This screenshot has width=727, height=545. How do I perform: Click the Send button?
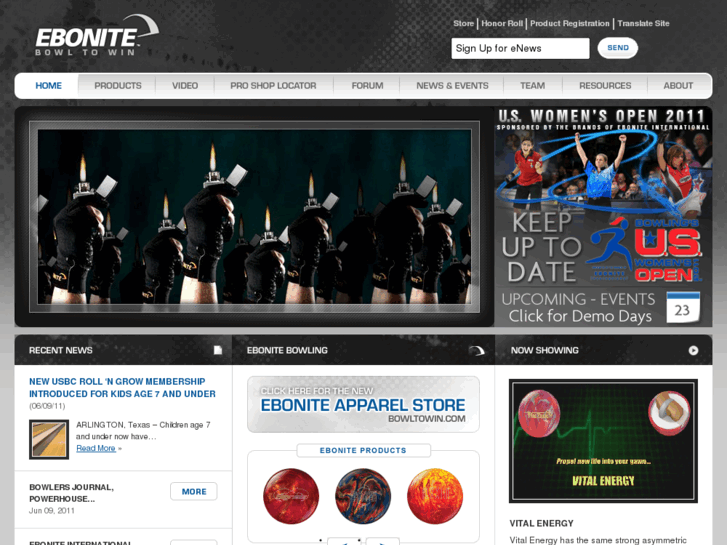(x=618, y=48)
